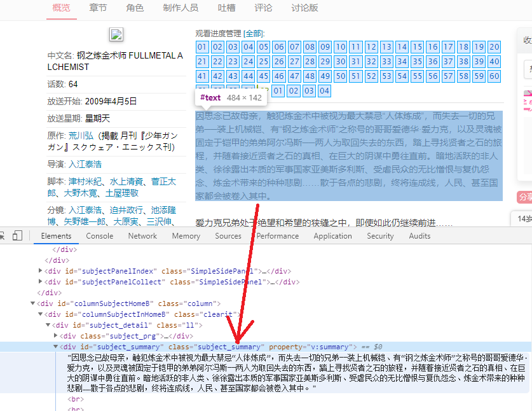The height and width of the screenshot is (411, 532).
Task: Click the 中文名 title text
Action: pyautogui.click(x=115, y=61)
